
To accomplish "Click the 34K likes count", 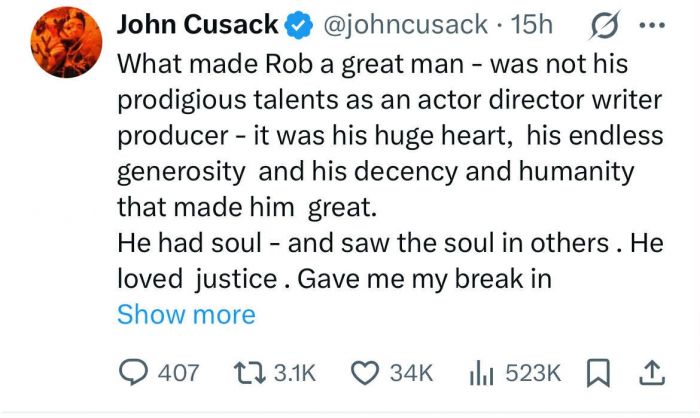I will (x=410, y=373).
